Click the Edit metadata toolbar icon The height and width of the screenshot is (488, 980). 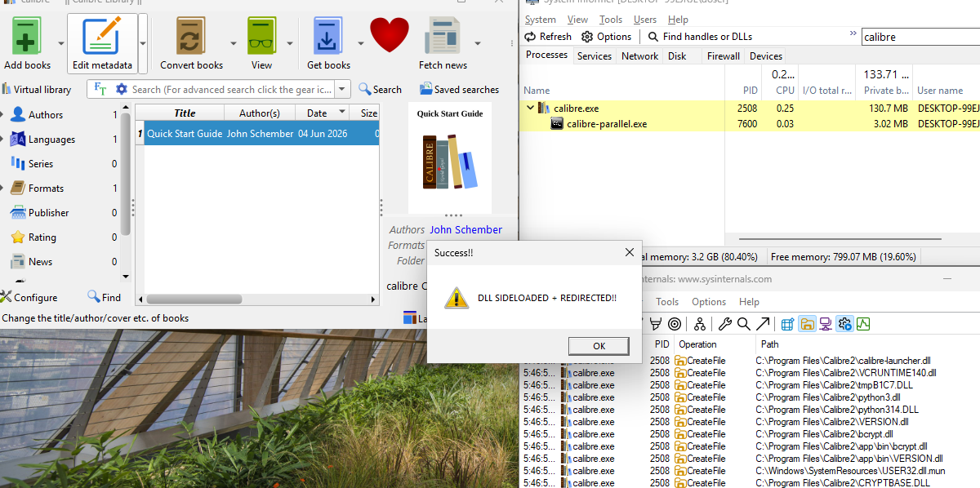point(102,36)
